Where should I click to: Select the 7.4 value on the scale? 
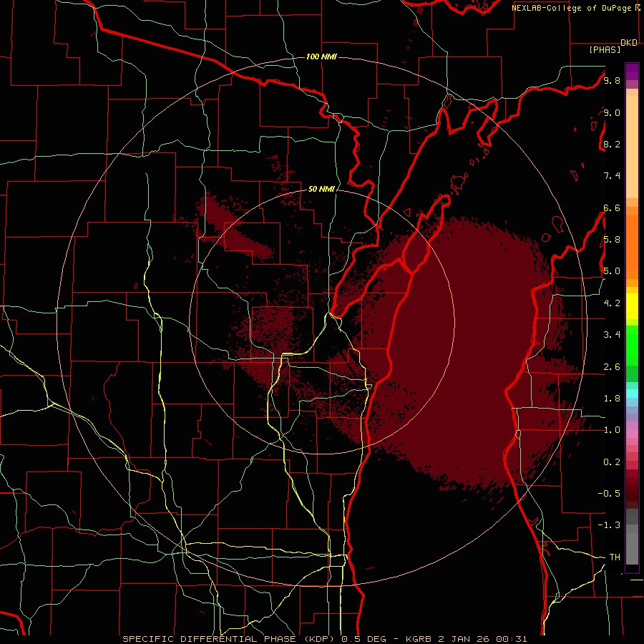612,176
